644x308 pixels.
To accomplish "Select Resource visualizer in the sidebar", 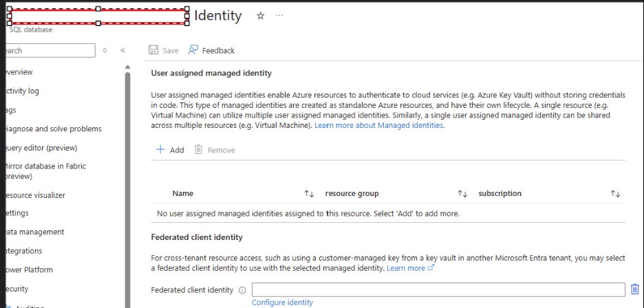I will pyautogui.click(x=34, y=195).
